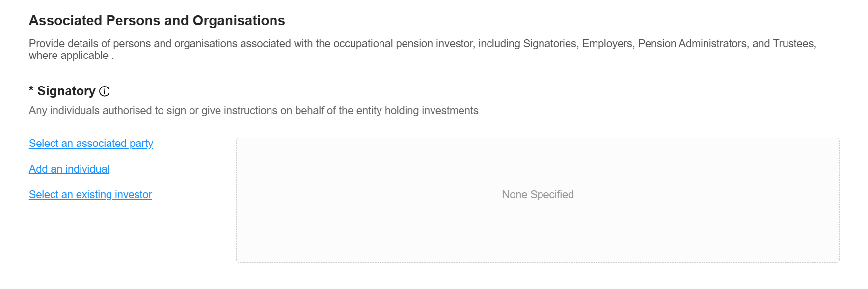Viewport: 868px width, 289px height.
Task: Click the 'Add an individual' link
Action: tap(69, 169)
